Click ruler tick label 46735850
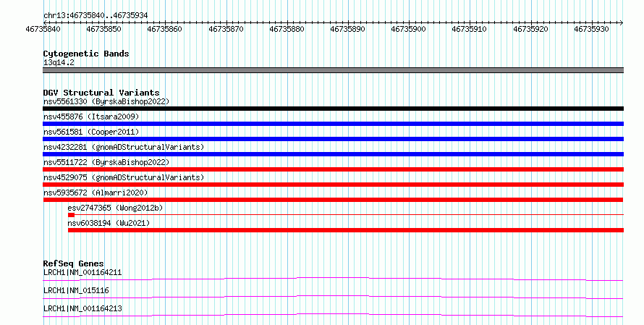Image resolution: width=644 pixels, height=325 pixels. point(103,29)
